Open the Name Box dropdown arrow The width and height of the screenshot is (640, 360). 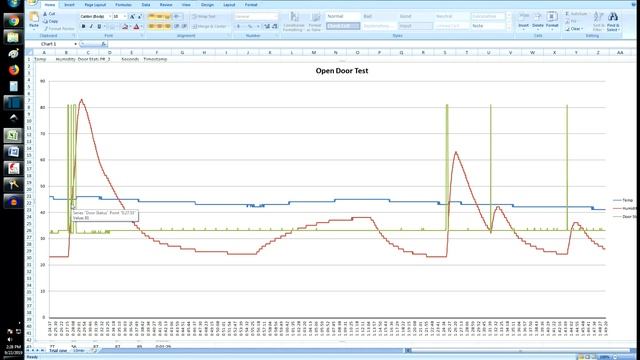tap(76, 44)
